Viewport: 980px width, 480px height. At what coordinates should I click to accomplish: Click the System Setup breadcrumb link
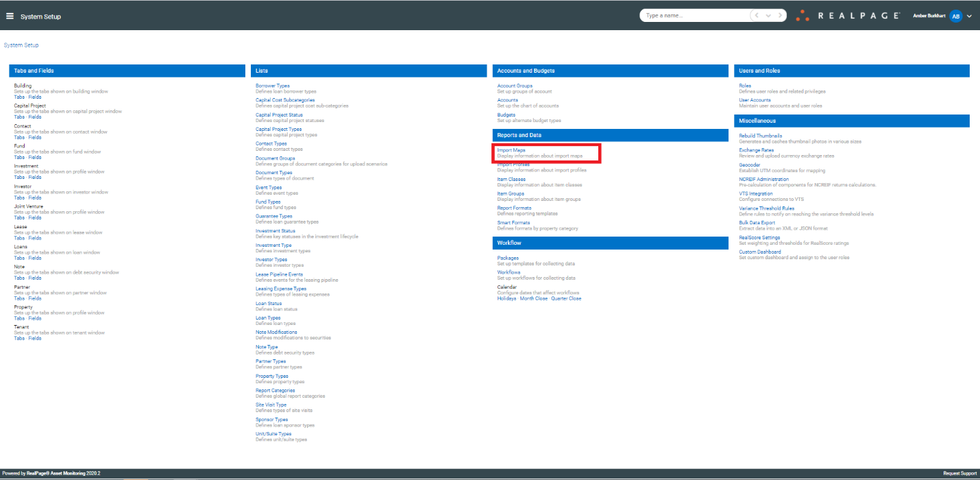tap(21, 45)
